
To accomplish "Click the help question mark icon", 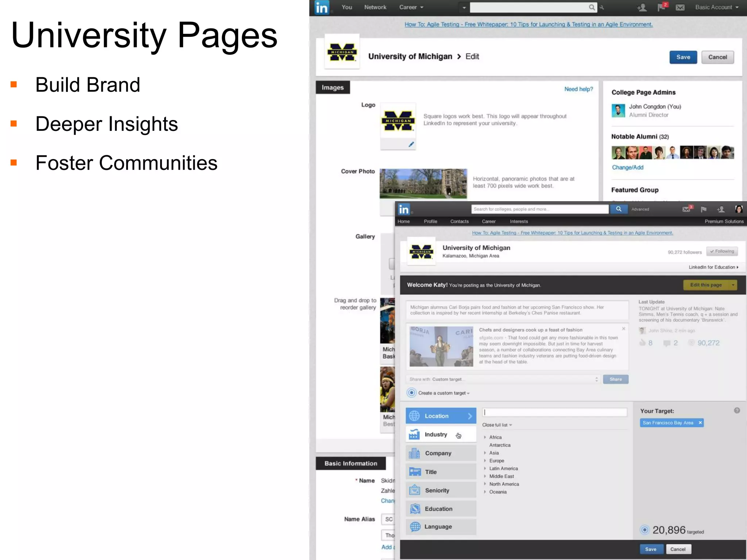I will tap(737, 411).
